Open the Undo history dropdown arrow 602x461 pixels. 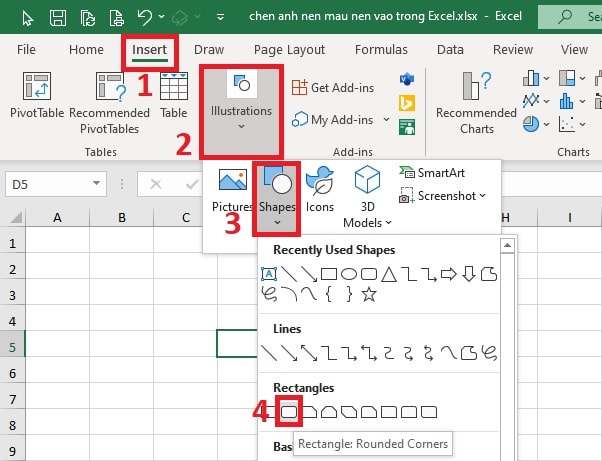(x=162, y=17)
